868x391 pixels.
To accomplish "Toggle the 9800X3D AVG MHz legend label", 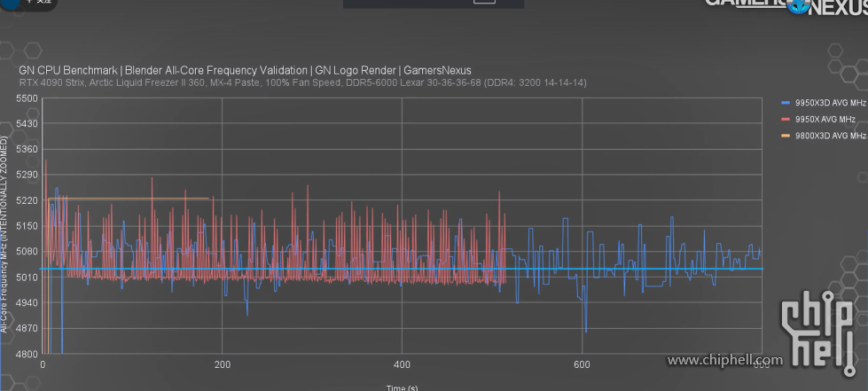I will (831, 136).
